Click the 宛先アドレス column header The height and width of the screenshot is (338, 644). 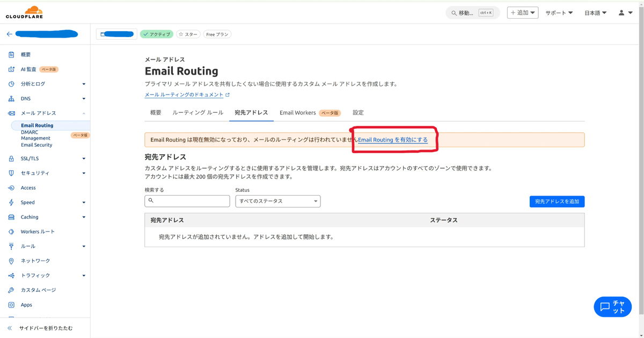point(167,220)
